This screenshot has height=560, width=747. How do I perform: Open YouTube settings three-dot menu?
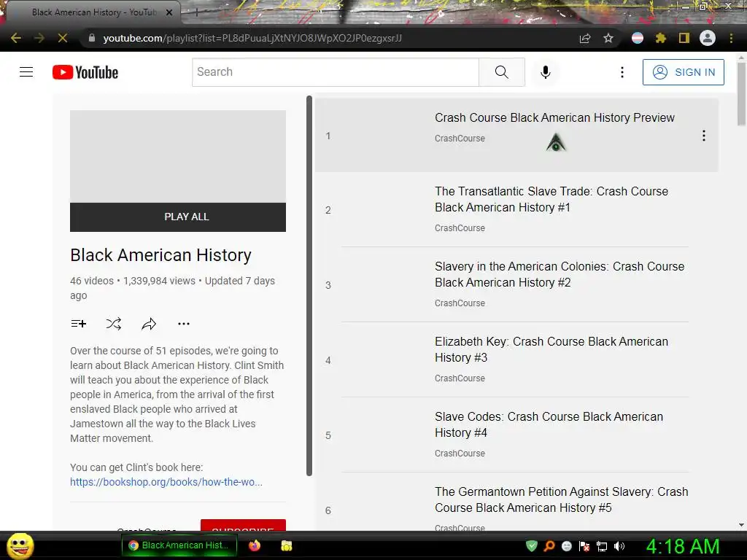tap(622, 72)
